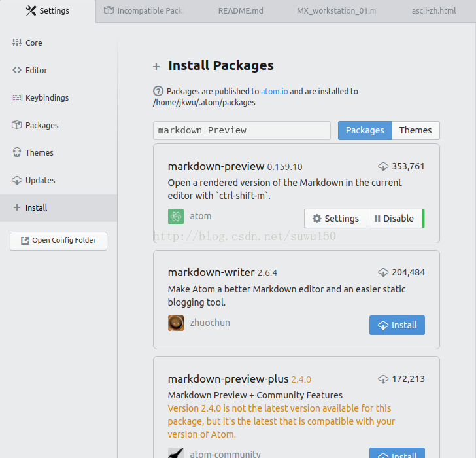Click Open Config Folder button

(x=58, y=241)
